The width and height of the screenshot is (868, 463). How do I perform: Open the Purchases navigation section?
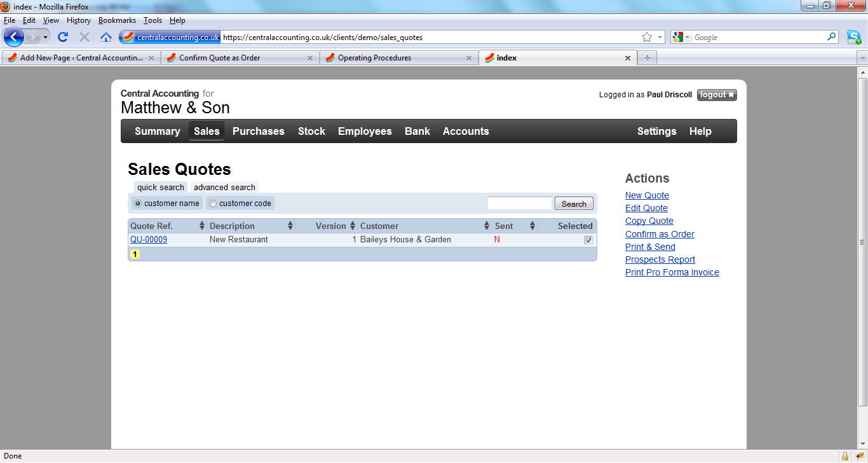[259, 131]
